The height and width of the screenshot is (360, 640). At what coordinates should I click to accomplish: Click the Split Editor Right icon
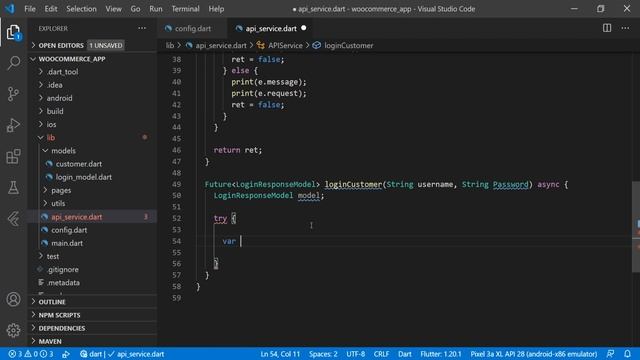607,28
